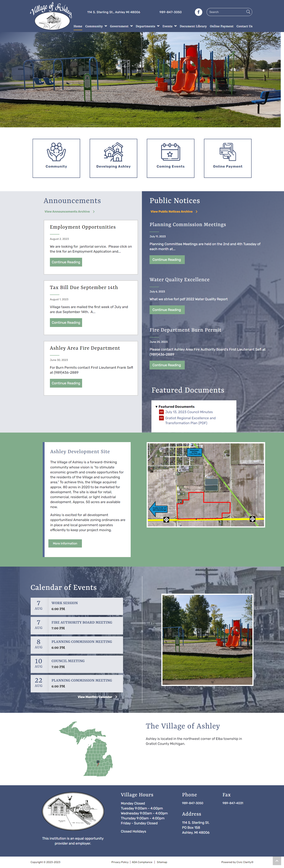Open the development site map image

[206, 485]
